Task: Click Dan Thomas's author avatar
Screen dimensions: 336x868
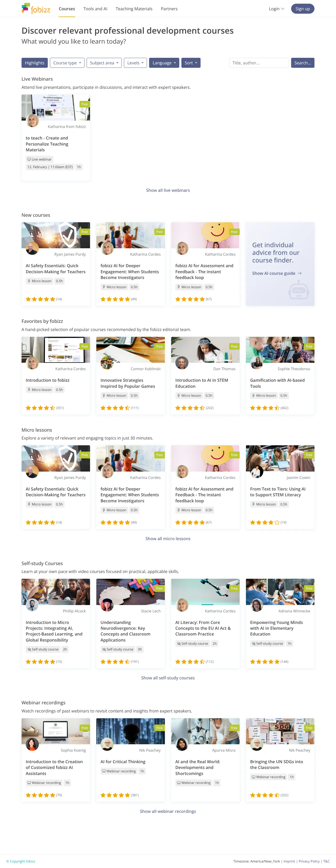Action: coord(182,363)
